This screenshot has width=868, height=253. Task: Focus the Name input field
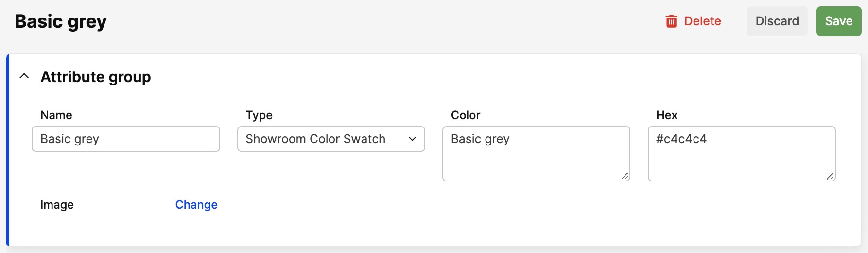click(126, 139)
